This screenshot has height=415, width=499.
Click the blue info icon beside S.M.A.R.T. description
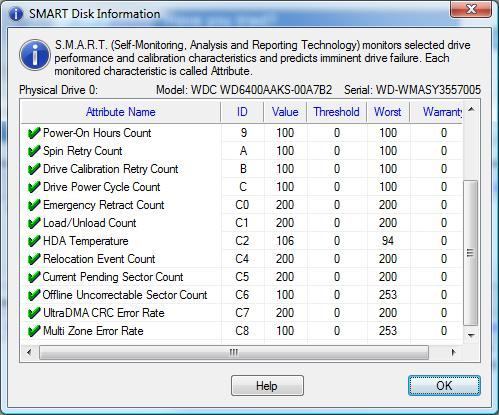coord(35,55)
